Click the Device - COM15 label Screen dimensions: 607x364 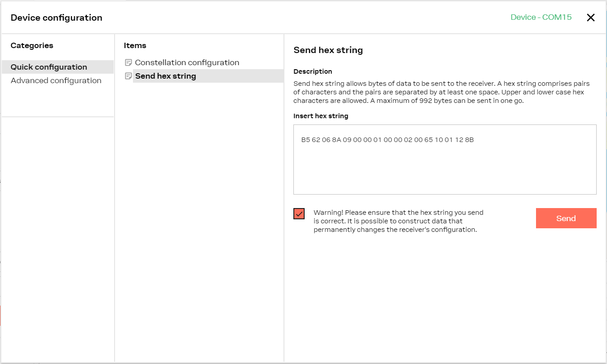[x=541, y=17]
